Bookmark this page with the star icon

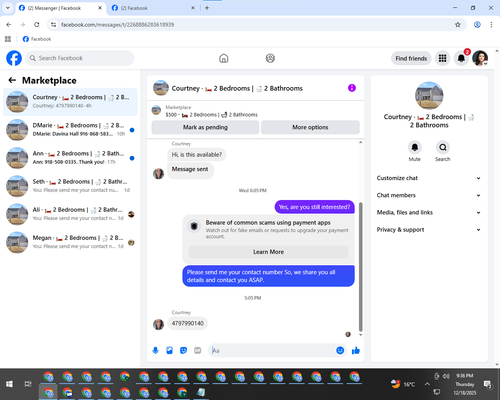[458, 24]
